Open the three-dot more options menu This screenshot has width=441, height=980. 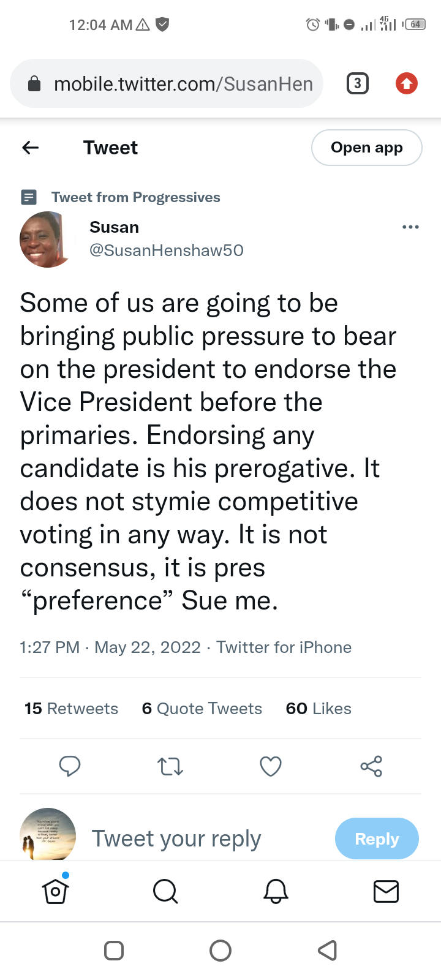(x=410, y=227)
